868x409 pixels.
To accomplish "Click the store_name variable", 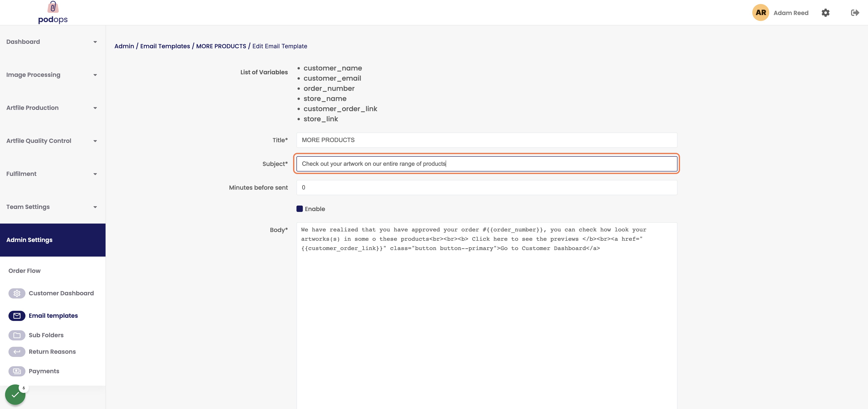I will coord(325,99).
